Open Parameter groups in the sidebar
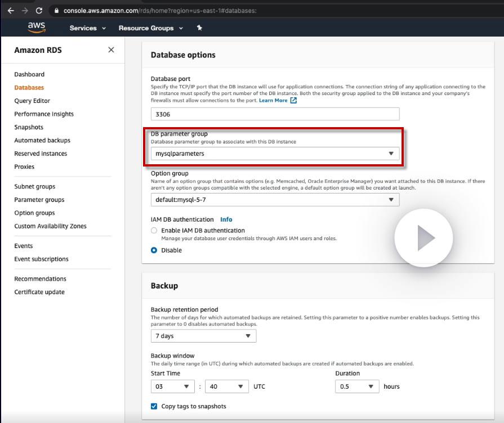 [39, 200]
